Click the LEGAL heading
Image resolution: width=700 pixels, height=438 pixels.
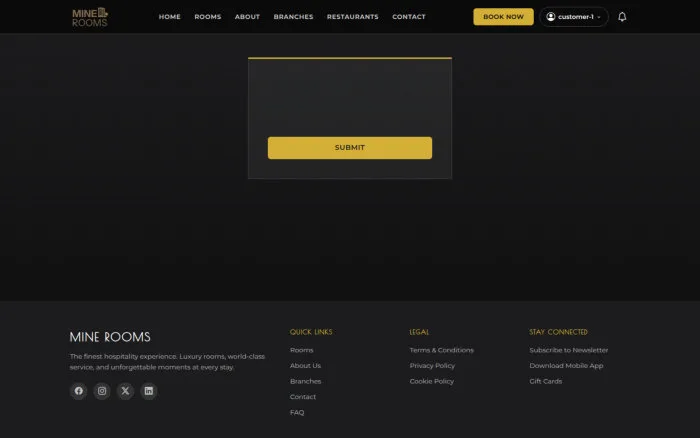click(419, 332)
